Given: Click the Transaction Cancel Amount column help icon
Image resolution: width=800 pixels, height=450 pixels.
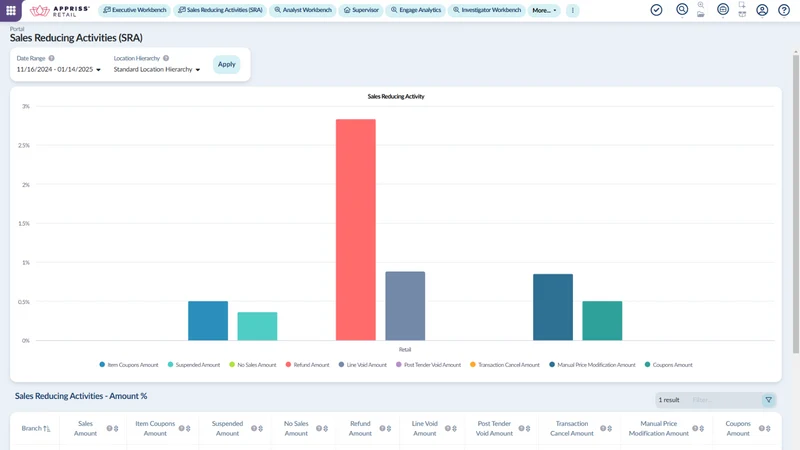Looking at the screenshot, I should 603,429.
